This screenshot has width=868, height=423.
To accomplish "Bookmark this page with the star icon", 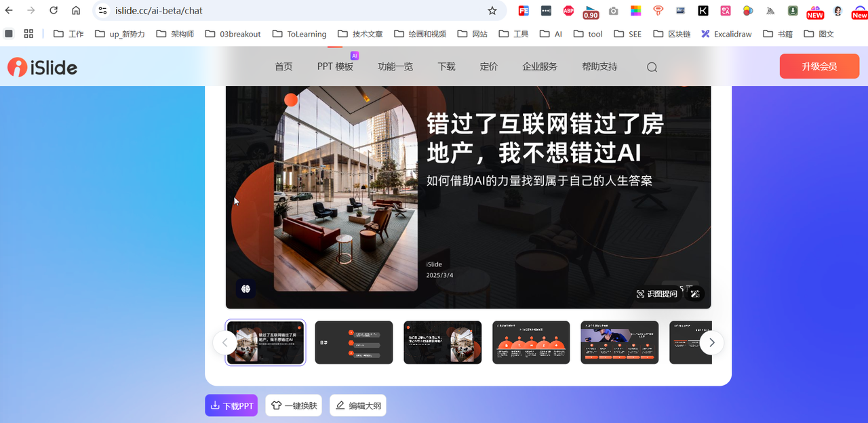I will point(492,11).
